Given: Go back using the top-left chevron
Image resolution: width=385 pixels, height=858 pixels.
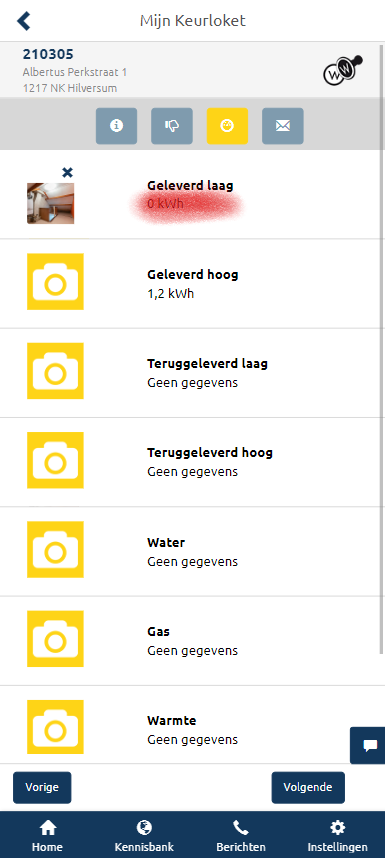Looking at the screenshot, I should pos(24,21).
